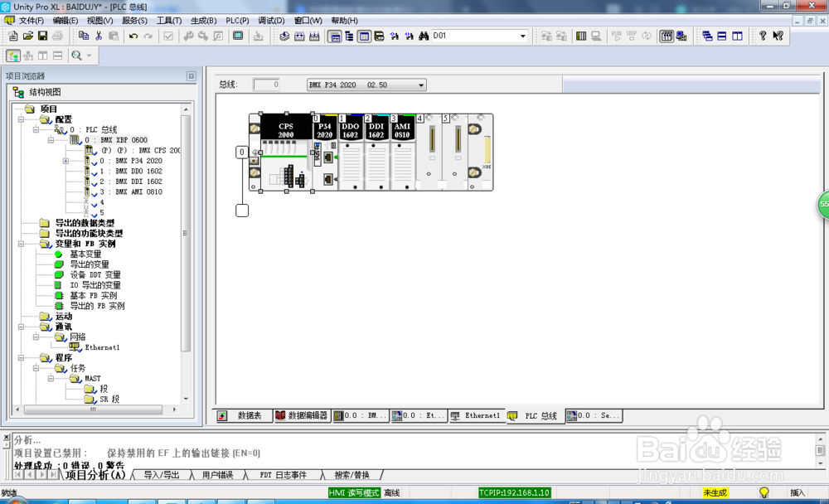Open the 编辑(E) menu
Viewport: 829px width, 504px height.
coord(65,20)
